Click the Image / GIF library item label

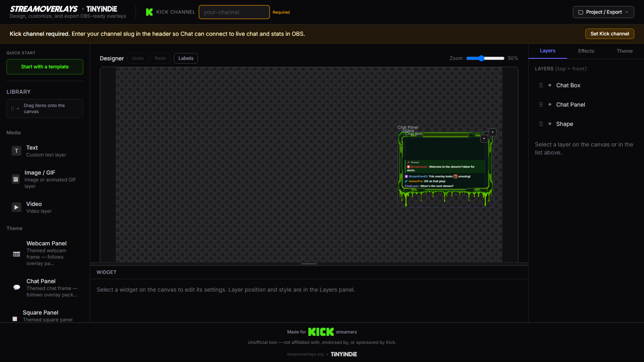[x=40, y=173]
